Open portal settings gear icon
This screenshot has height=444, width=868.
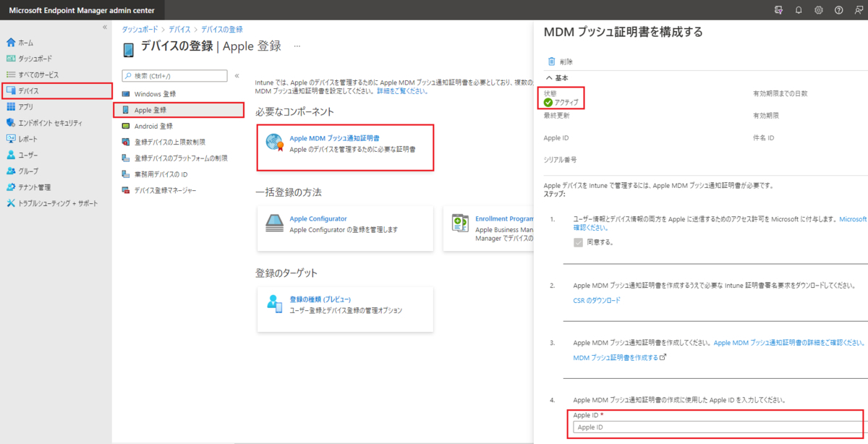click(819, 10)
